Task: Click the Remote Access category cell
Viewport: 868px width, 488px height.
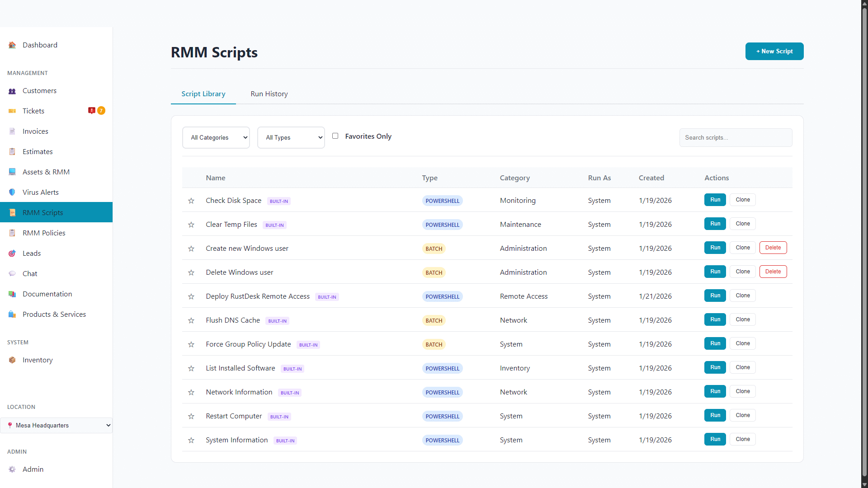Action: (524, 296)
